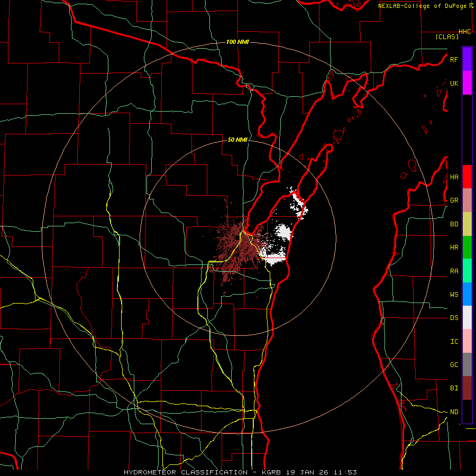The image size is (476, 476).
Task: Select the GR pink-tan legend swatch
Action: pyautogui.click(x=467, y=200)
